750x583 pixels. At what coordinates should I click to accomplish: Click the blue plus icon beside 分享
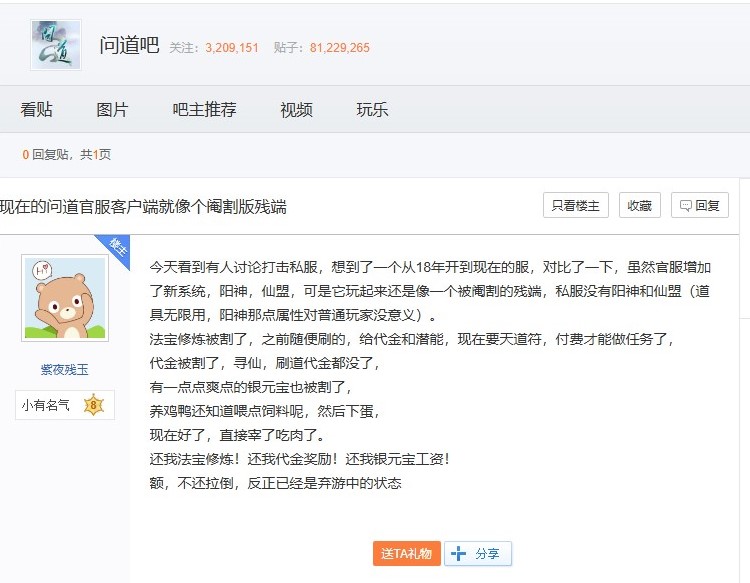458,553
